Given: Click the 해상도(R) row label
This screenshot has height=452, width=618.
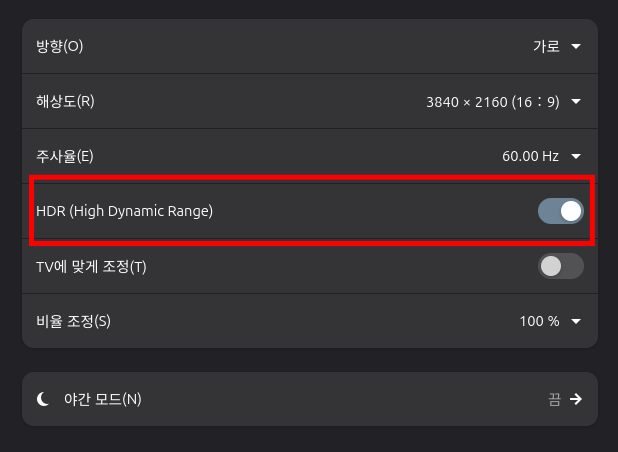Looking at the screenshot, I should point(65,102).
